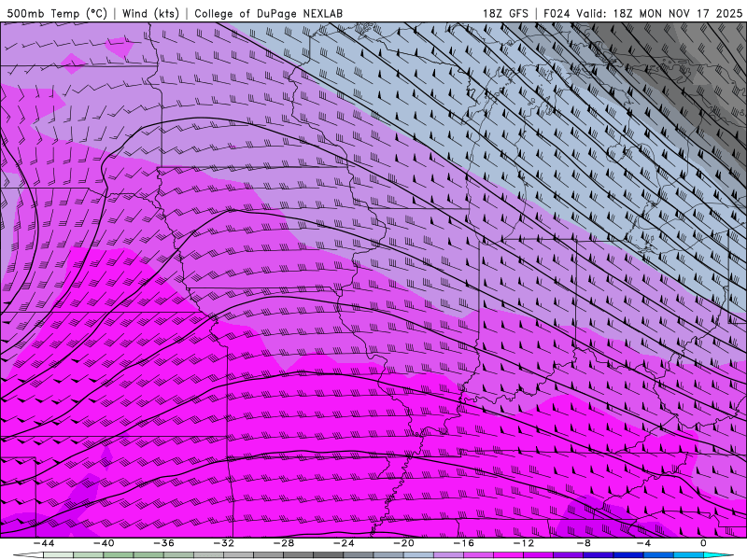Click the -36 color scale label
Screen dimensions: 747x560
click(163, 543)
